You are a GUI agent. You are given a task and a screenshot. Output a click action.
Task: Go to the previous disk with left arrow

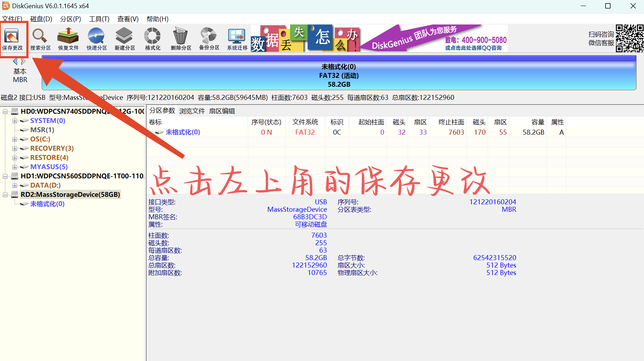point(15,61)
